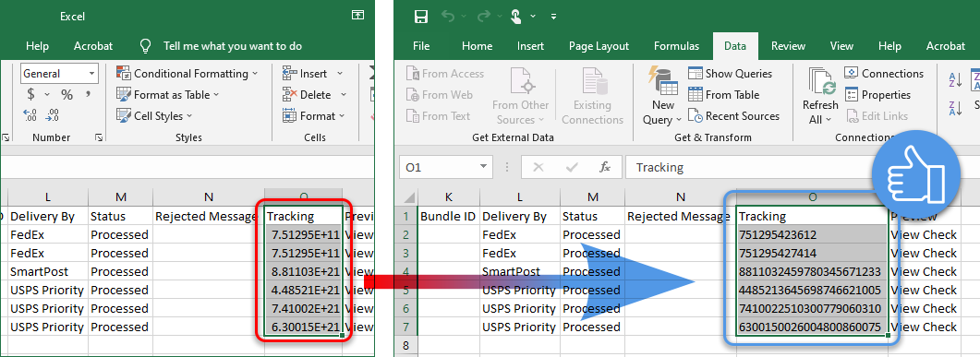
Task: Click the Sort A to Z icon
Action: click(x=955, y=80)
